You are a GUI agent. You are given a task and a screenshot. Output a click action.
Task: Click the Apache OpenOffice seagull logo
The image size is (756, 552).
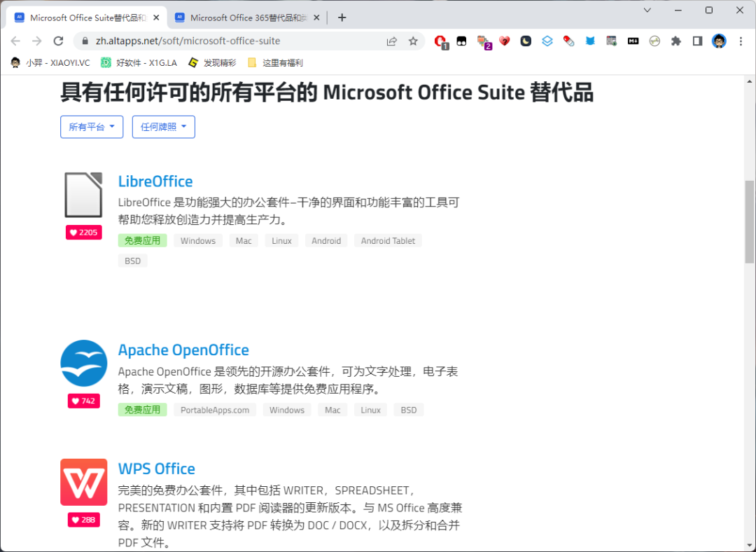coord(84,364)
